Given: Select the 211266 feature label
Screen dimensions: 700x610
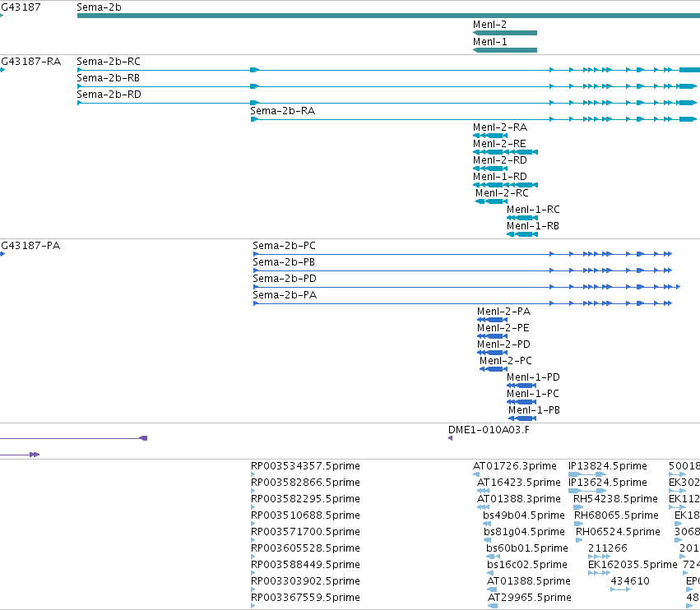Looking at the screenshot, I should (608, 548).
